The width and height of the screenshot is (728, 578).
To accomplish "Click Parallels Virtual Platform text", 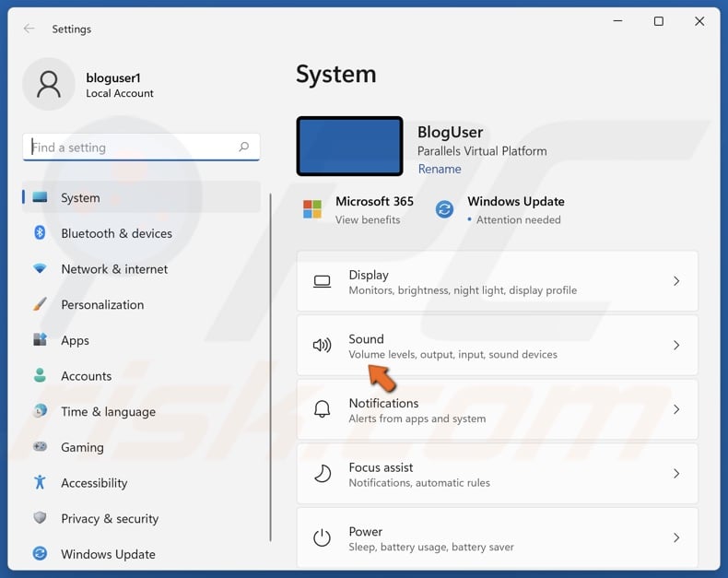I will click(x=482, y=151).
